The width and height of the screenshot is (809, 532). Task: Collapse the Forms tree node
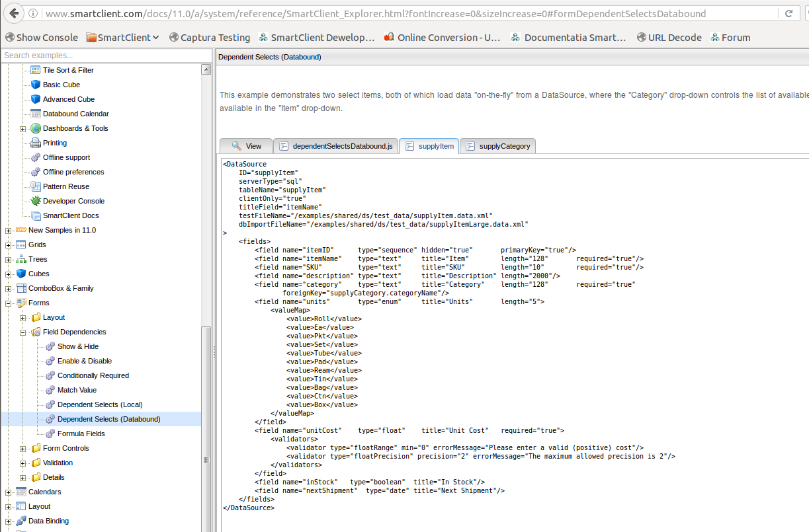pyautogui.click(x=8, y=303)
